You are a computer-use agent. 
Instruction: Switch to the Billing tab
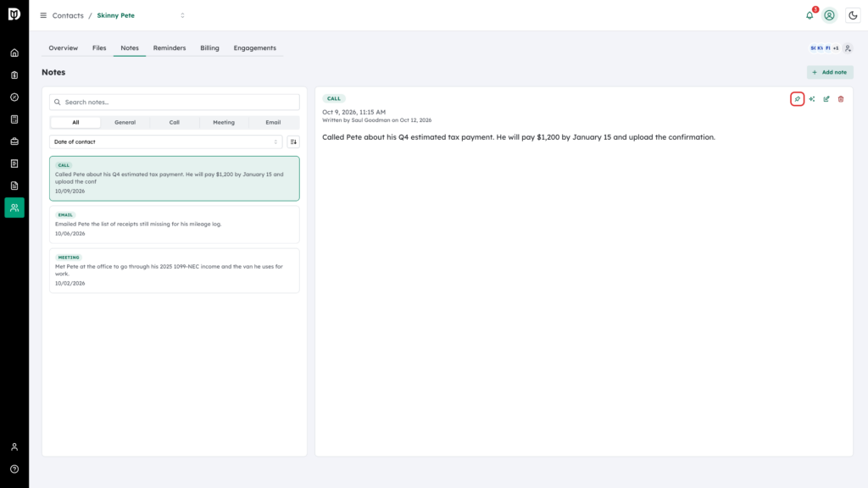pos(210,48)
